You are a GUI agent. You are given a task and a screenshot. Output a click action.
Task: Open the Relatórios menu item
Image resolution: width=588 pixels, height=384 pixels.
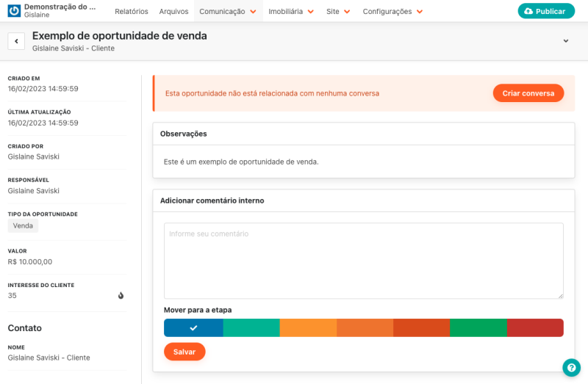(x=131, y=12)
